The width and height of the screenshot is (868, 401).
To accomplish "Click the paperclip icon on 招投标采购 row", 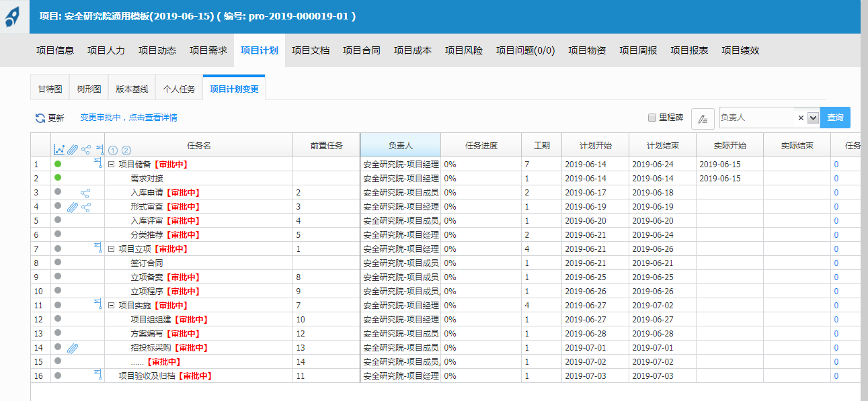I will (x=73, y=348).
